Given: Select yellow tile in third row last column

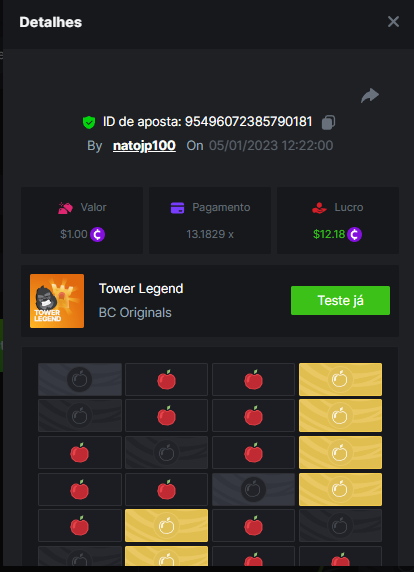Looking at the screenshot, I should (340, 453).
